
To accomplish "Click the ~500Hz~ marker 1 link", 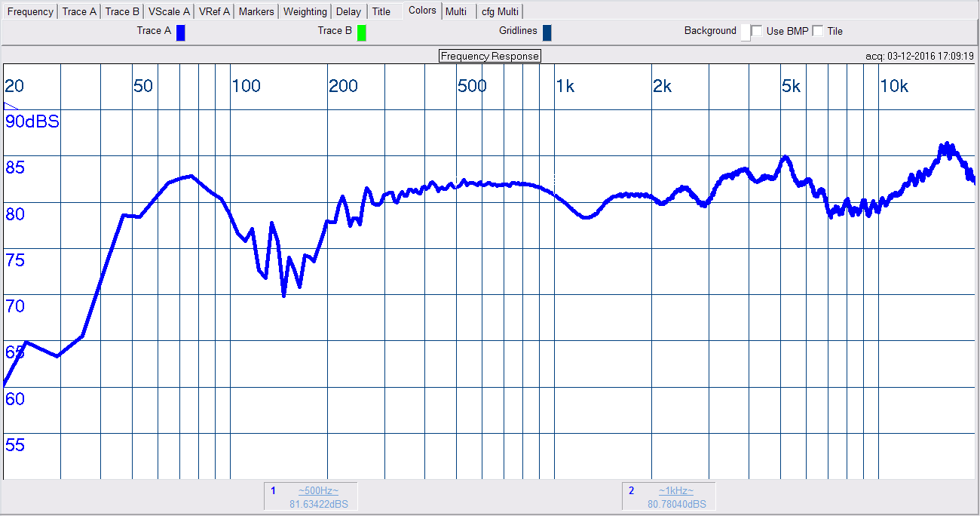I will coord(318,490).
